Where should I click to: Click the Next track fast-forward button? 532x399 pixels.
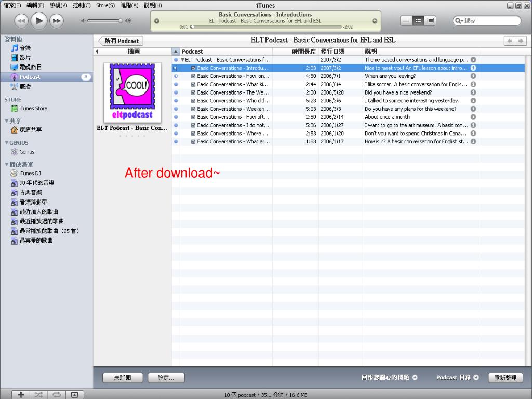click(x=57, y=21)
